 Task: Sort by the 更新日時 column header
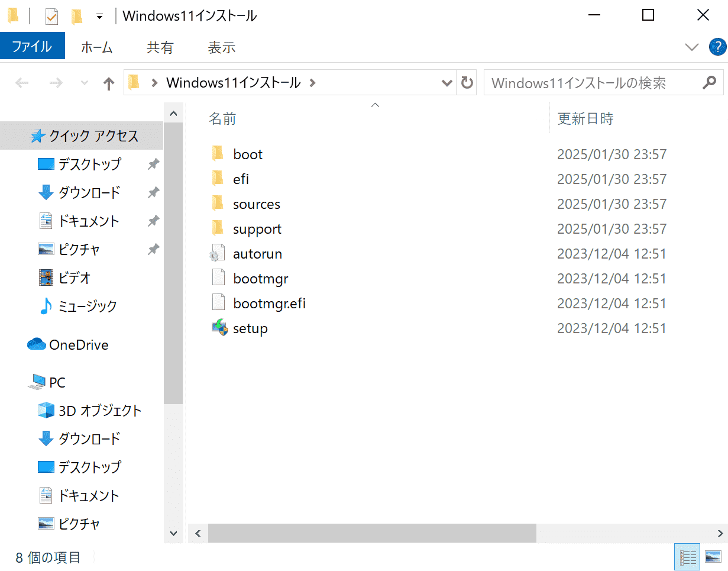(x=585, y=118)
